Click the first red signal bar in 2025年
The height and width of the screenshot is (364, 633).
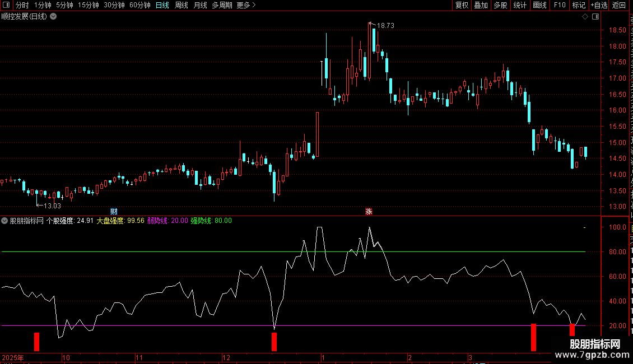tap(37, 342)
